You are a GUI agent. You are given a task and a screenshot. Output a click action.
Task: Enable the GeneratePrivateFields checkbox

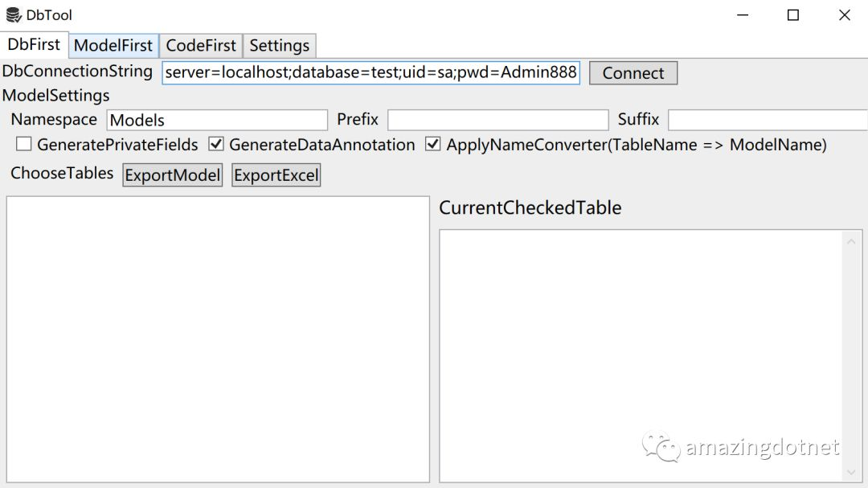pos(24,144)
